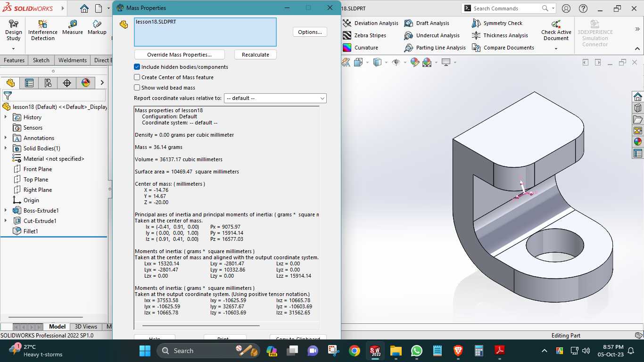Open the 3D Views tab
The image size is (644, 362).
(x=86, y=327)
